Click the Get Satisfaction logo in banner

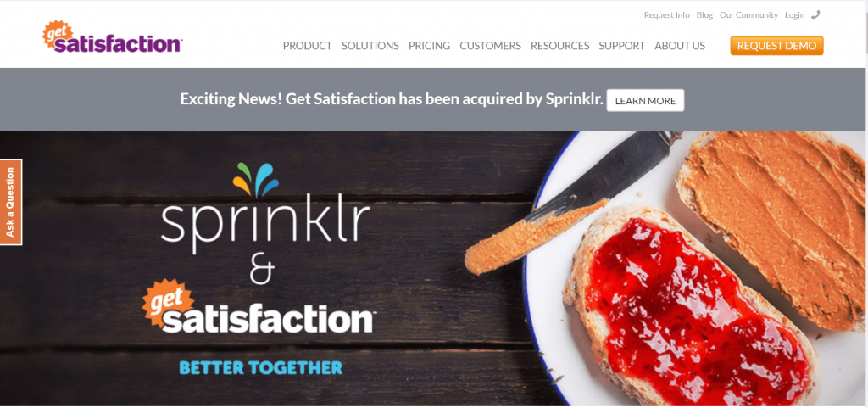point(259,306)
